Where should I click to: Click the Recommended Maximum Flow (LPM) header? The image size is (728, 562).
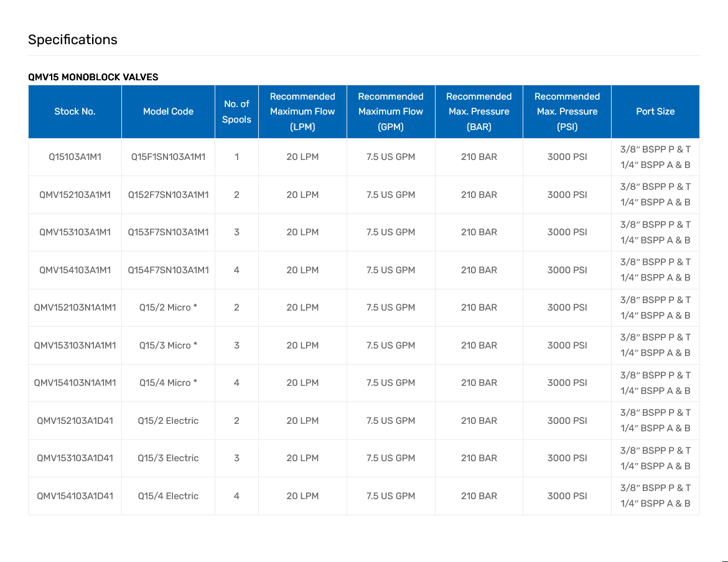[x=302, y=111]
